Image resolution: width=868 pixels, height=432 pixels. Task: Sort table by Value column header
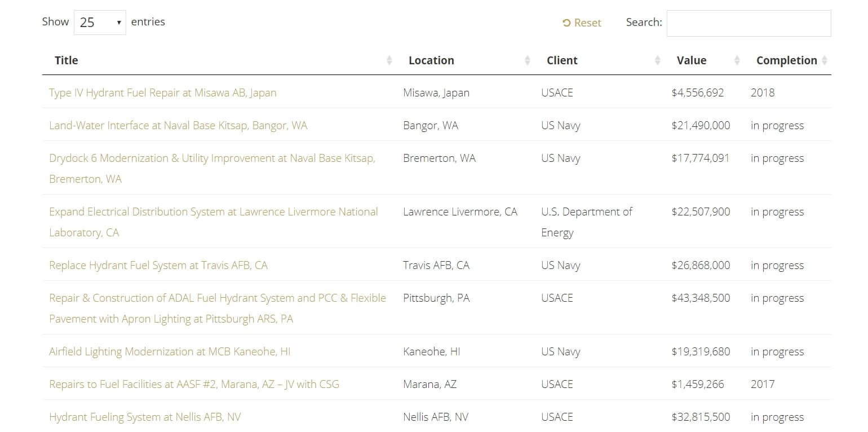pos(691,60)
